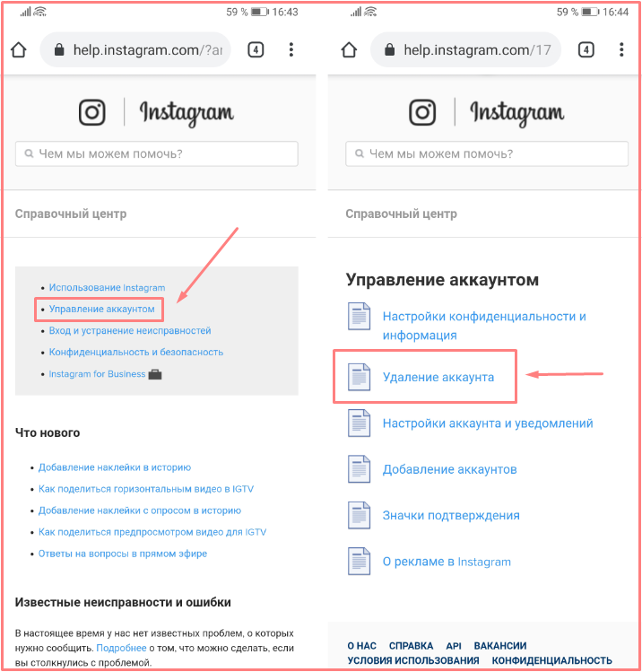Open three-dot menu in left browser
Viewport: 642px width, 672px height.
click(291, 49)
